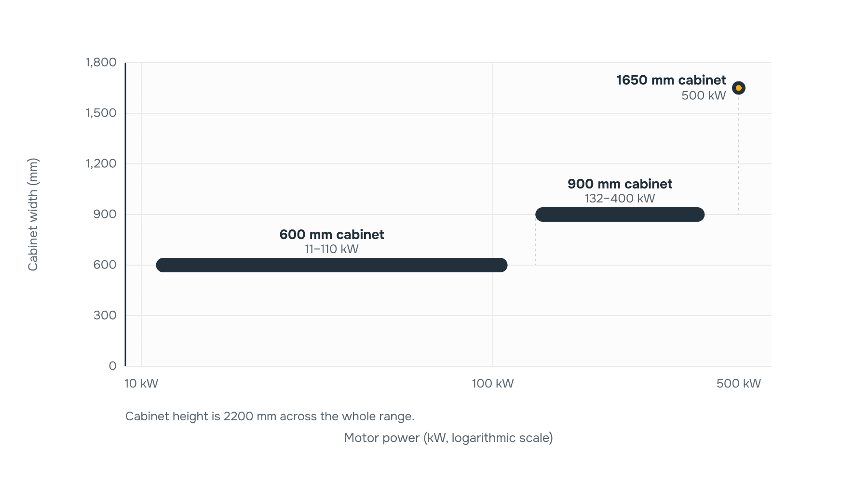Click the '500 kW' annotation under 1650 mm cabinet

(x=704, y=95)
